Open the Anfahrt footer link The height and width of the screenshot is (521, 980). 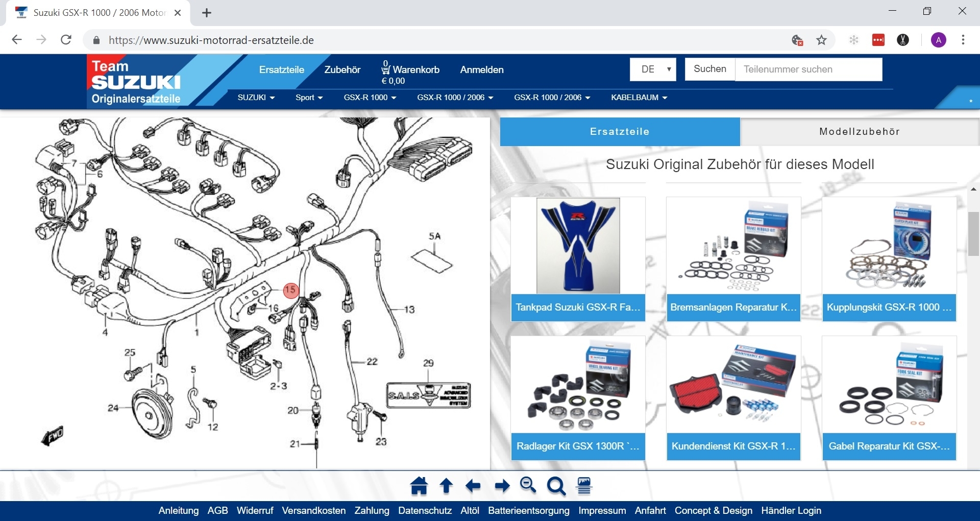(x=650, y=511)
